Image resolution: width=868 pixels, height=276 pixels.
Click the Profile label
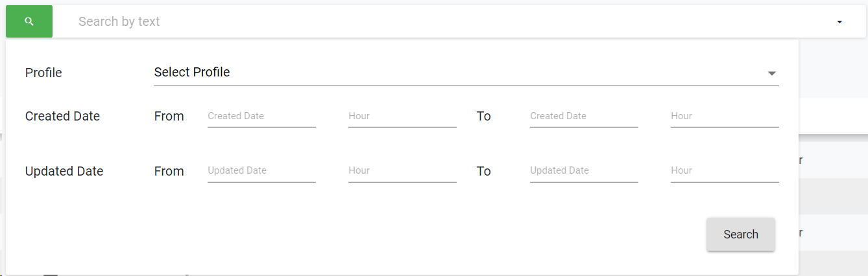[43, 73]
